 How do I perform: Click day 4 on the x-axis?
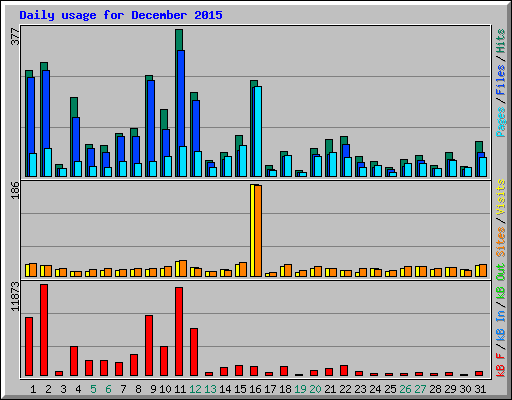[78, 389]
